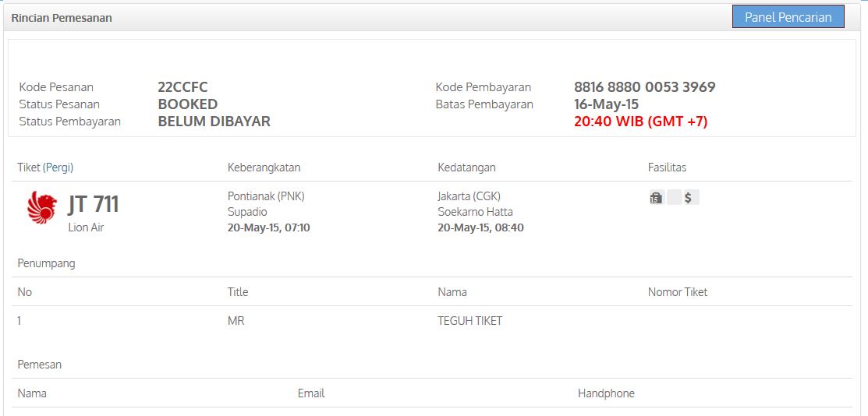Viewport: 868px width, 416px height.
Task: Click the dollar sign facility icon
Action: pyautogui.click(x=689, y=198)
